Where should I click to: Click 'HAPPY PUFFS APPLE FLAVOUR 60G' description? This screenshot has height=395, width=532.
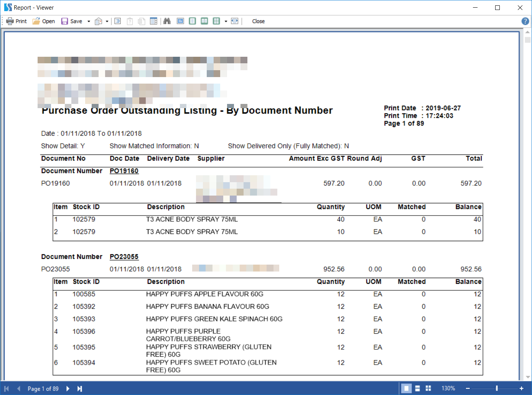(204, 294)
